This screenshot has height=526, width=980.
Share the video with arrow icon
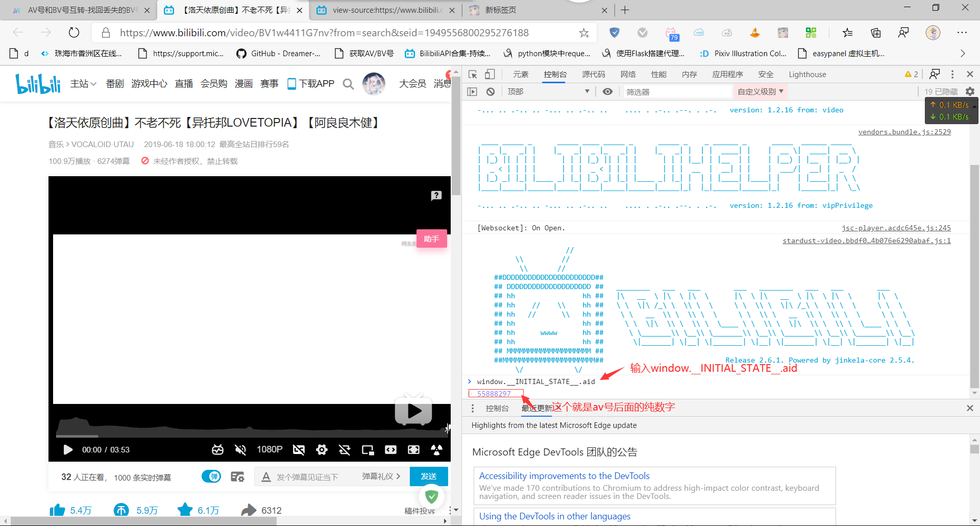[x=249, y=510]
